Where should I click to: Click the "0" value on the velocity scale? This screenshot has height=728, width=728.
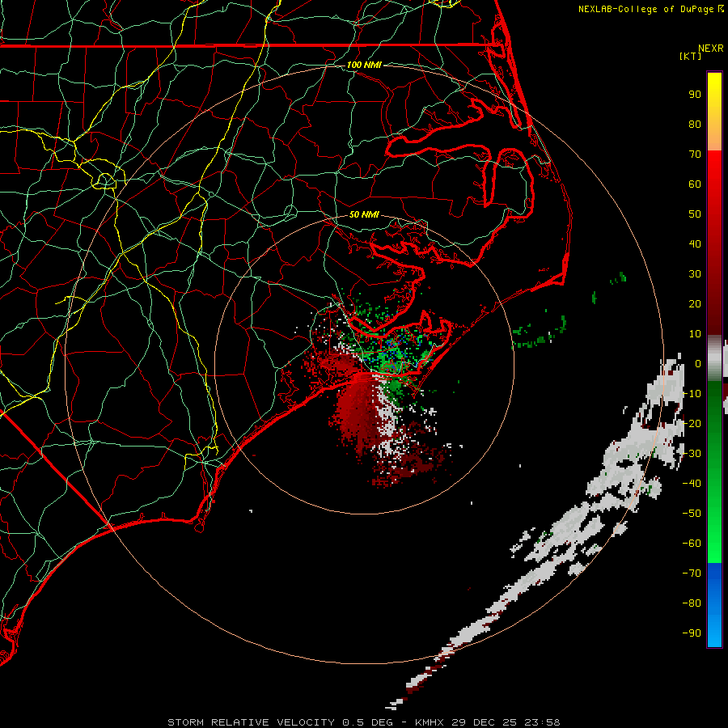coord(698,363)
